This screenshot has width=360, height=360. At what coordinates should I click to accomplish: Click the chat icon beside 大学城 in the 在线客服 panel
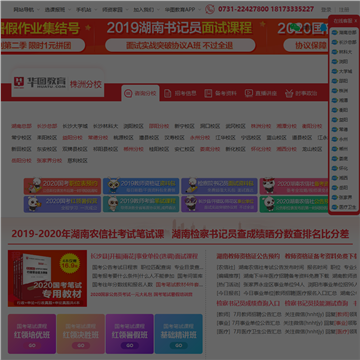coord(335,71)
